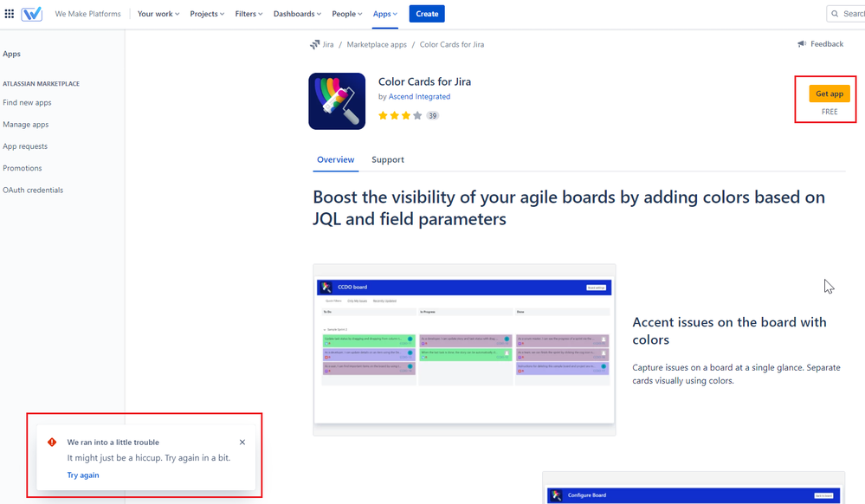Click the FREE price label
The image size is (865, 504).
(829, 112)
